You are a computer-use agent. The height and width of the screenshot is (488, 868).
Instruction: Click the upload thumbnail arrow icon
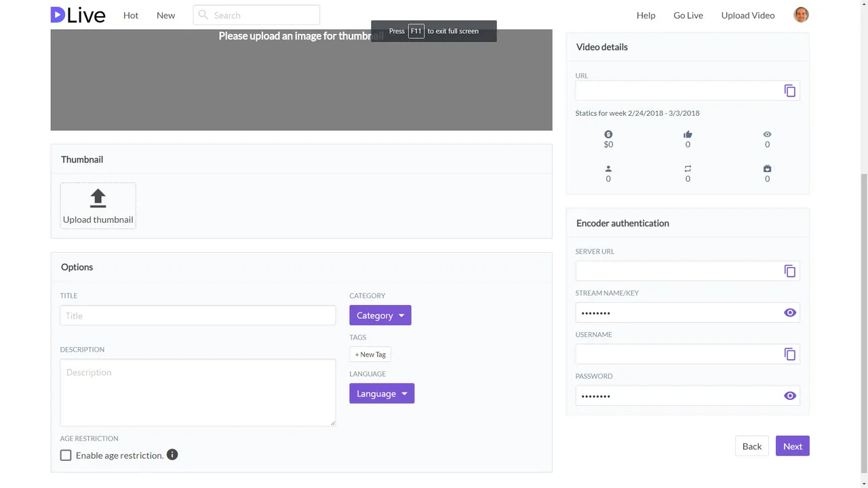click(x=98, y=198)
